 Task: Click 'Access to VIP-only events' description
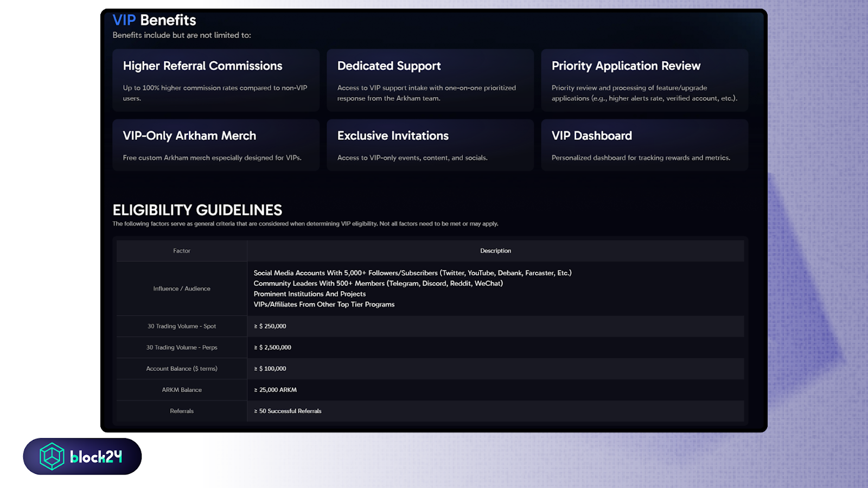412,158
